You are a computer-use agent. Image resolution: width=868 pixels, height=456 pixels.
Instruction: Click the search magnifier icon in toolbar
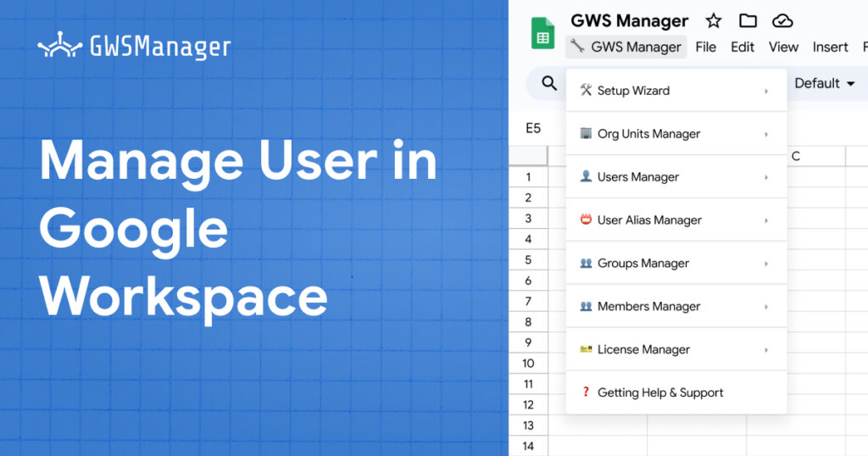click(x=549, y=83)
